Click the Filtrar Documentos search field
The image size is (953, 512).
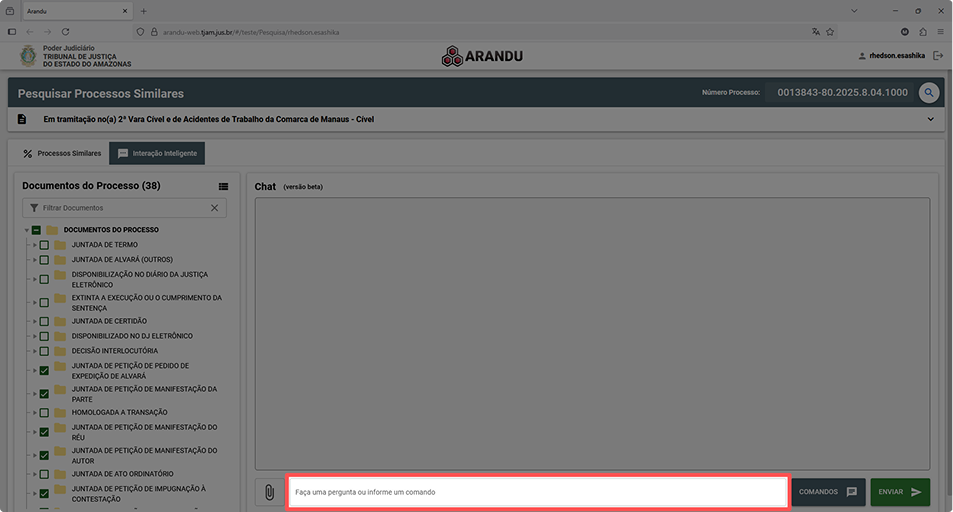point(120,208)
